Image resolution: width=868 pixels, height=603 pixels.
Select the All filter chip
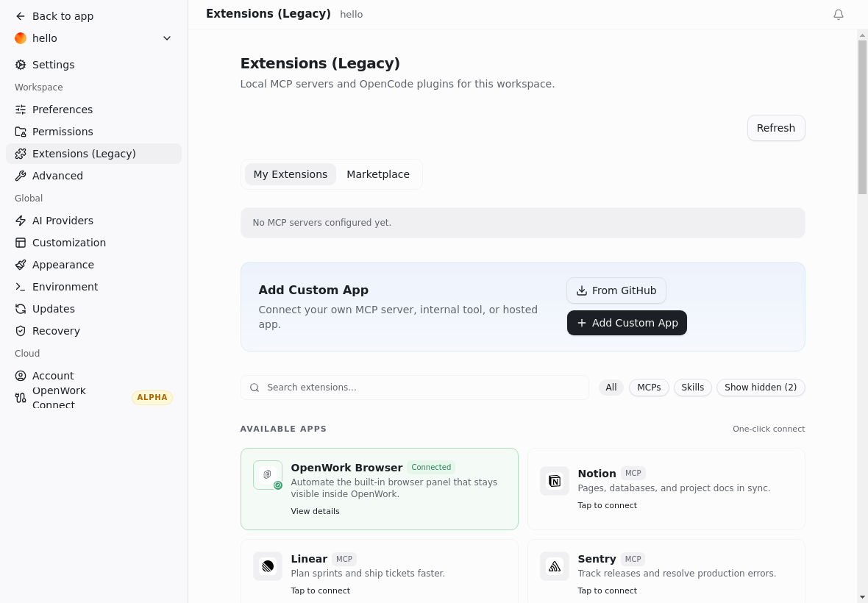tap(611, 388)
